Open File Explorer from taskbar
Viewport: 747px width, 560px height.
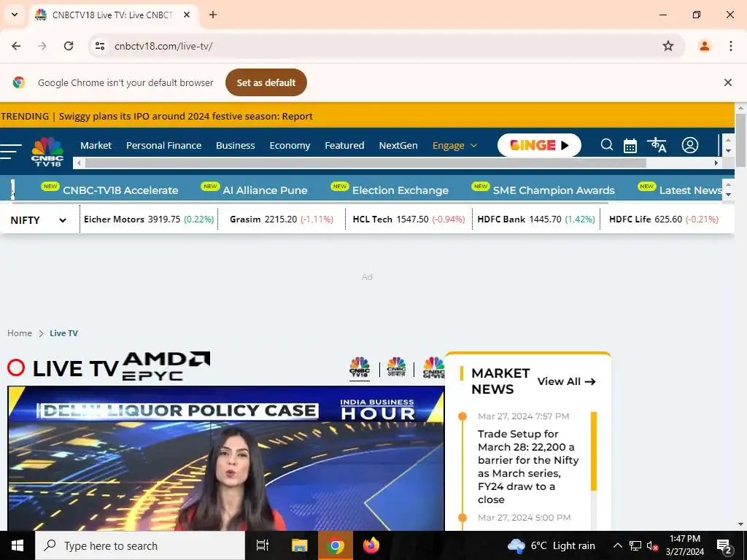coord(299,545)
